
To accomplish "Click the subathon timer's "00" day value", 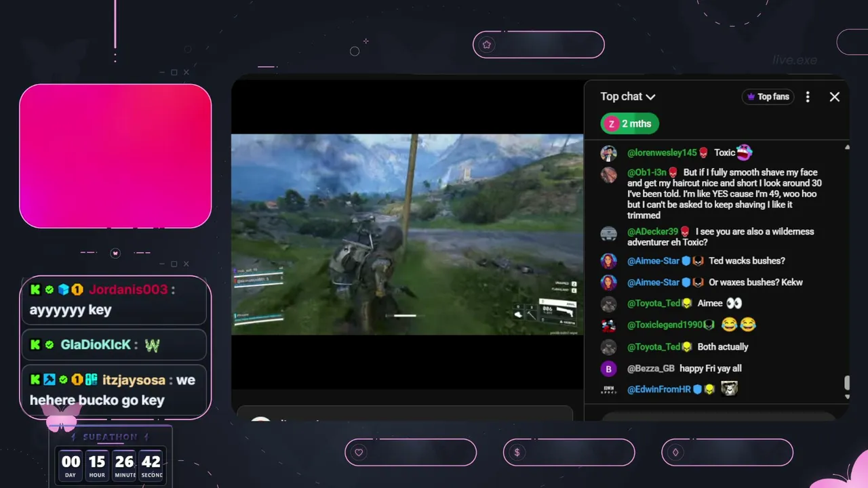I will click(x=71, y=462).
